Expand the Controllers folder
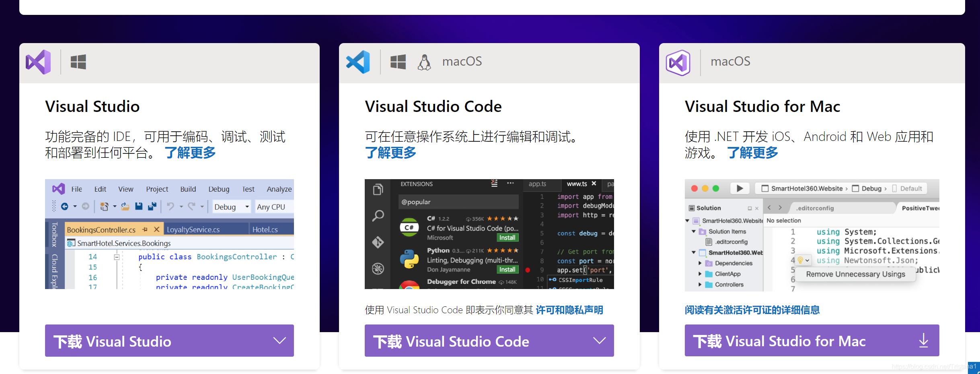The height and width of the screenshot is (374, 980). (x=700, y=285)
